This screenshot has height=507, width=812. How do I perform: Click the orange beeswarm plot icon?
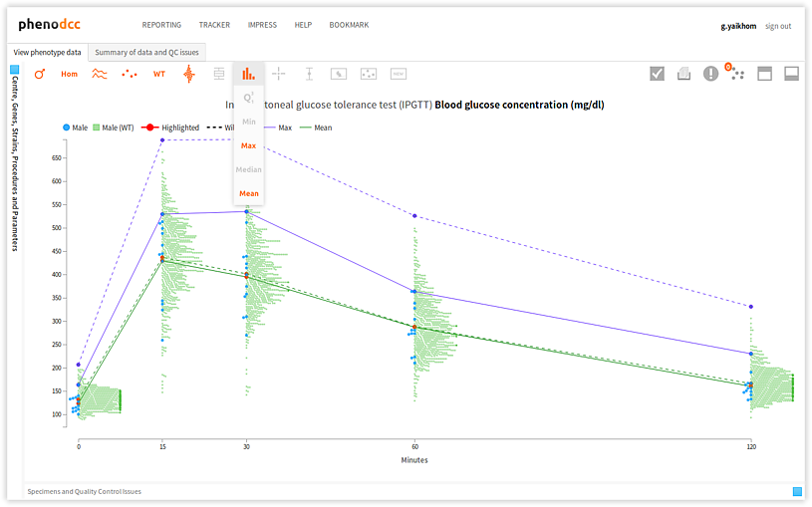[x=189, y=74]
